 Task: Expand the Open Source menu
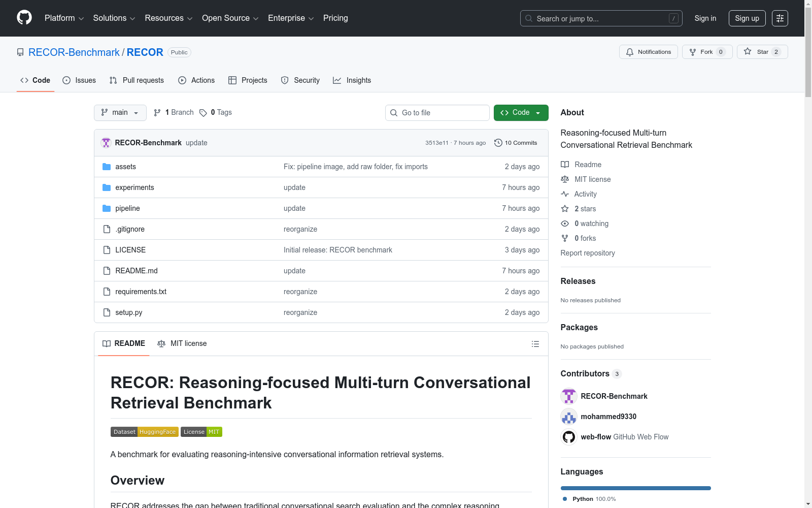pos(230,18)
